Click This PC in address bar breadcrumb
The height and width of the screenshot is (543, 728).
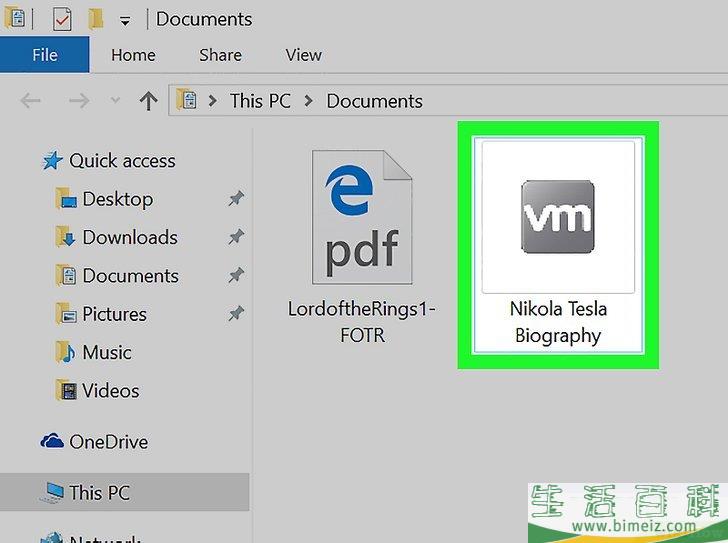(260, 101)
